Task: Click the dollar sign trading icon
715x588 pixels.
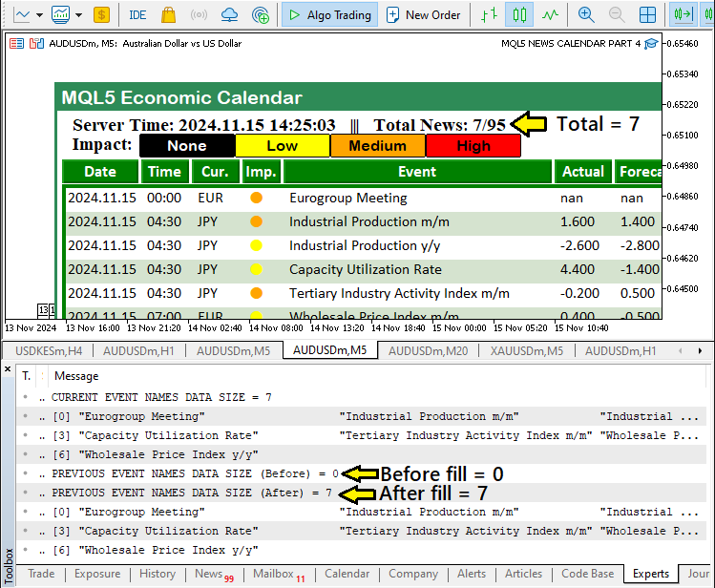Action: pyautogui.click(x=101, y=15)
